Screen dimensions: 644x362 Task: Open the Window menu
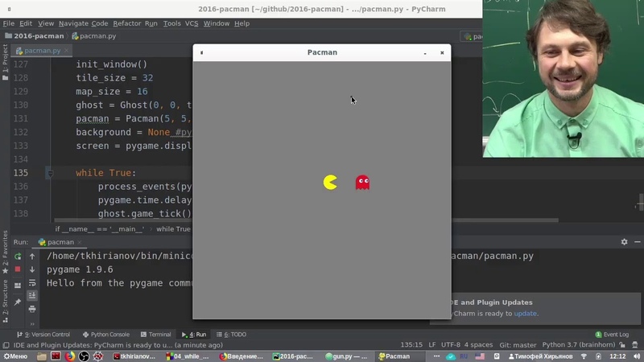(217, 23)
